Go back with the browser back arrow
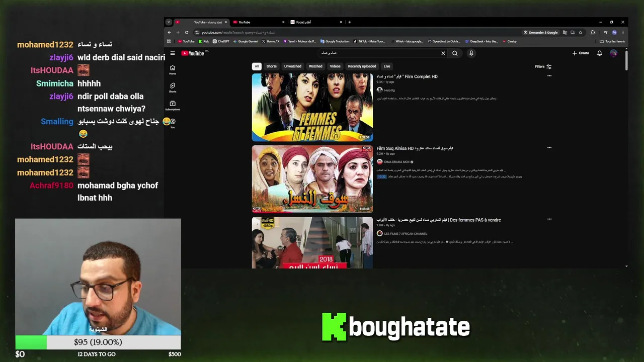The image size is (644, 362). click(x=170, y=33)
